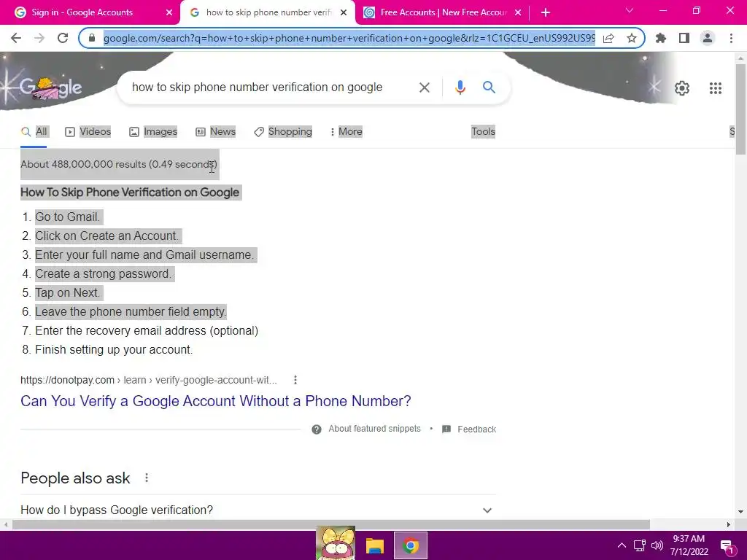This screenshot has height=560, width=747.
Task: Select the All results tab
Action: click(x=34, y=132)
